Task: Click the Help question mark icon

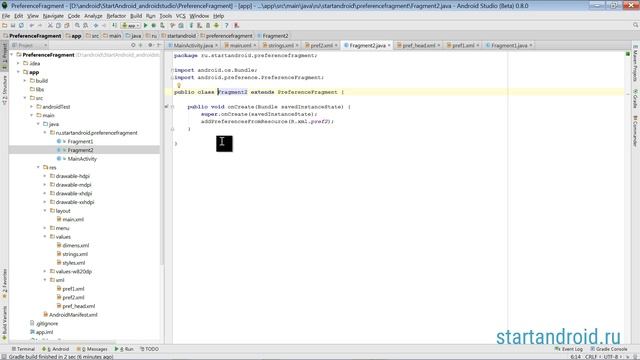Action: (226, 25)
